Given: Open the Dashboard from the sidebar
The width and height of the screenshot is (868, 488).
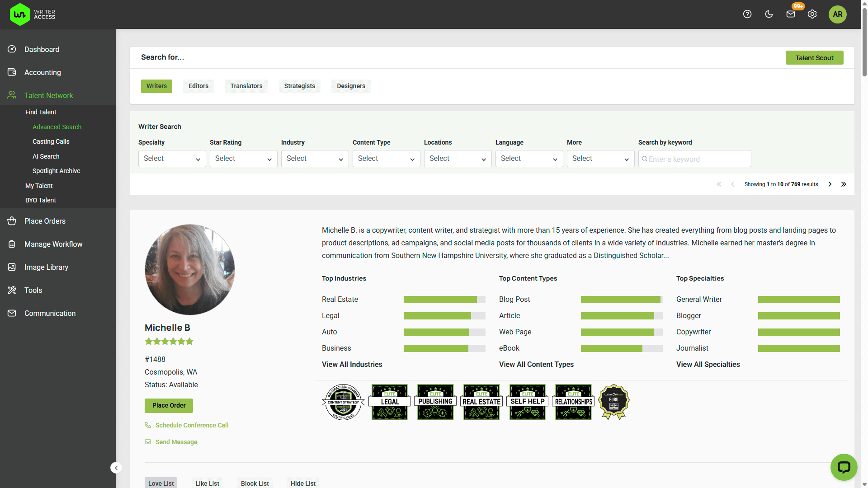Looking at the screenshot, I should 42,49.
